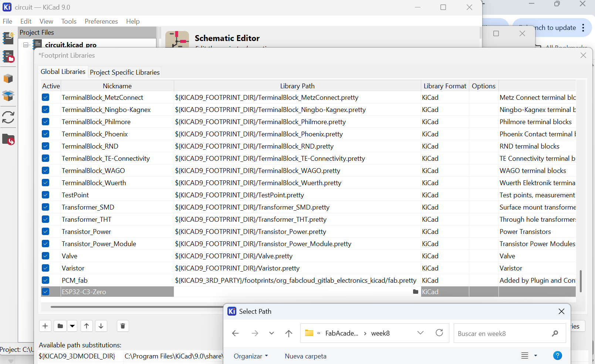Screen dimensions: 595x364
Task: Click horizontal scrollbar of library table
Action: (x=137, y=307)
